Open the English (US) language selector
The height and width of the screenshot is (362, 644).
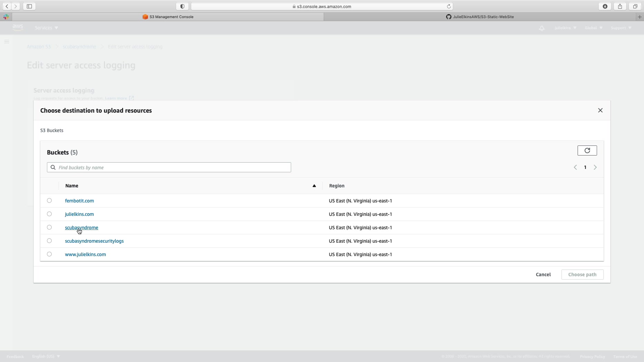click(x=46, y=356)
